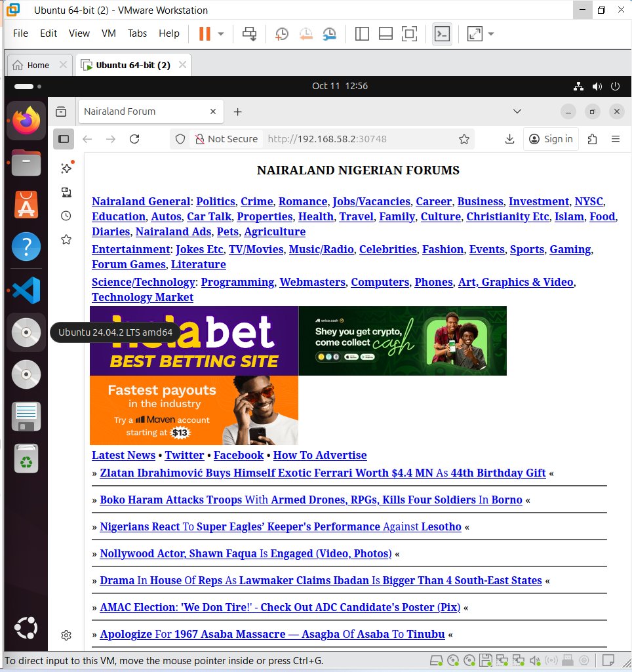
Task: Open the Ubuntu Activities overview pill
Action: coord(28,86)
